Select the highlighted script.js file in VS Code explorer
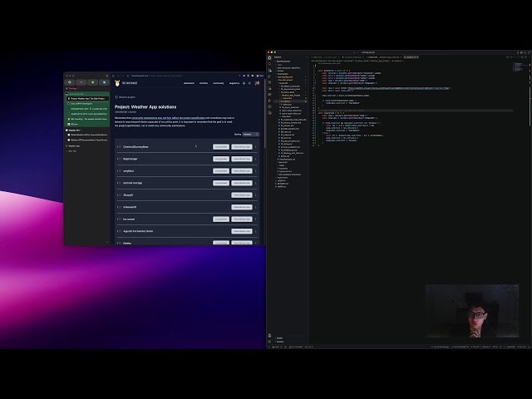Image resolution: width=532 pixels, height=399 pixels. tap(292, 101)
